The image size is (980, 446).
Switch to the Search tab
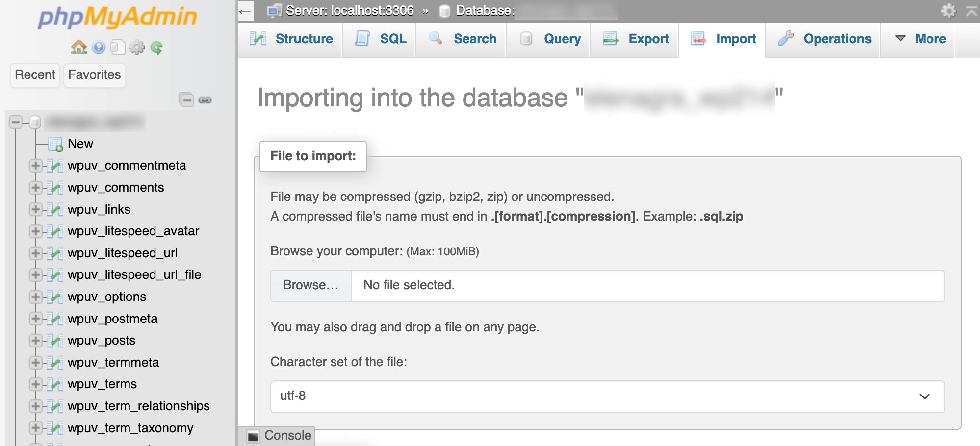[462, 39]
